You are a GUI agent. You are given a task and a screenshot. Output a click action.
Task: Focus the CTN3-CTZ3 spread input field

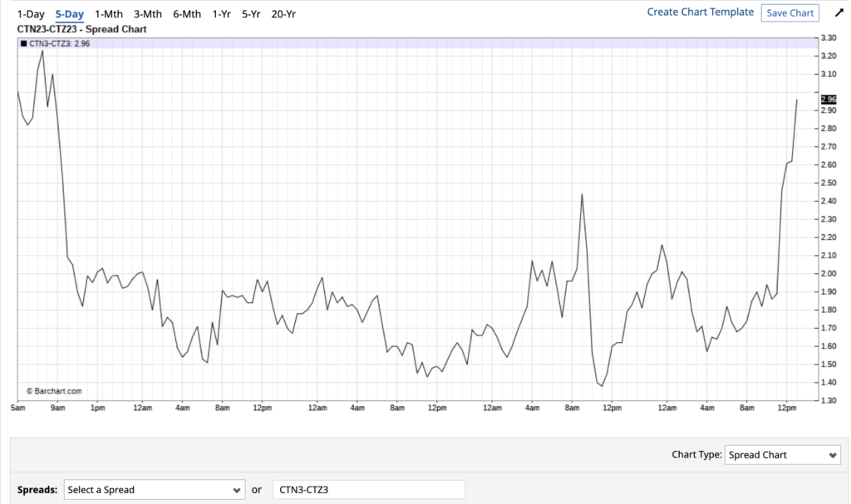(368, 489)
